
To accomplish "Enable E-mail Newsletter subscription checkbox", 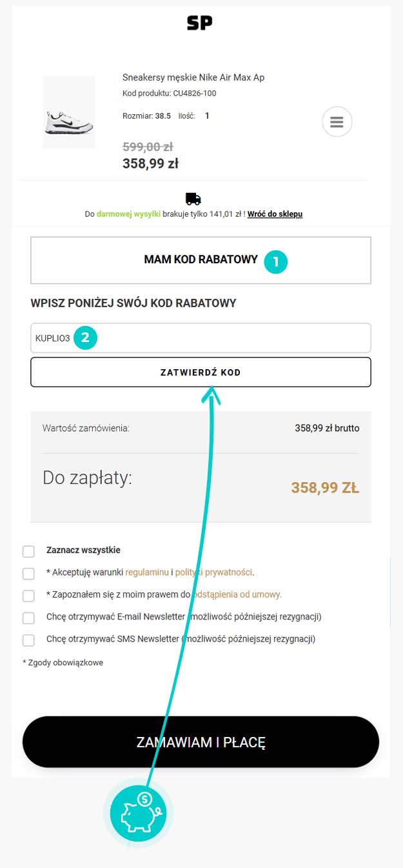I will pyautogui.click(x=28, y=618).
